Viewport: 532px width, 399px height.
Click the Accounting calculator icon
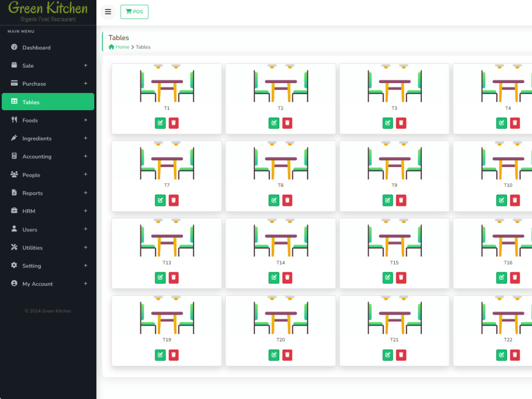[14, 156]
